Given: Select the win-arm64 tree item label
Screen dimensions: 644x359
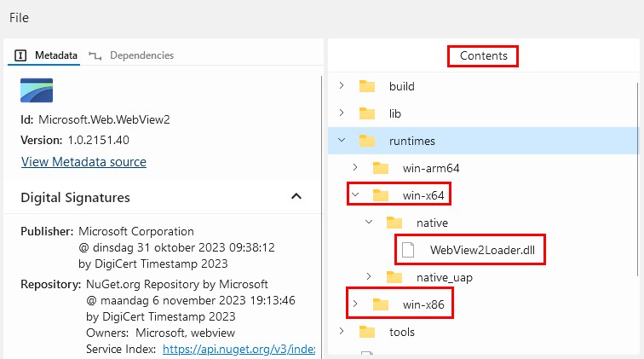Looking at the screenshot, I should (x=431, y=168).
